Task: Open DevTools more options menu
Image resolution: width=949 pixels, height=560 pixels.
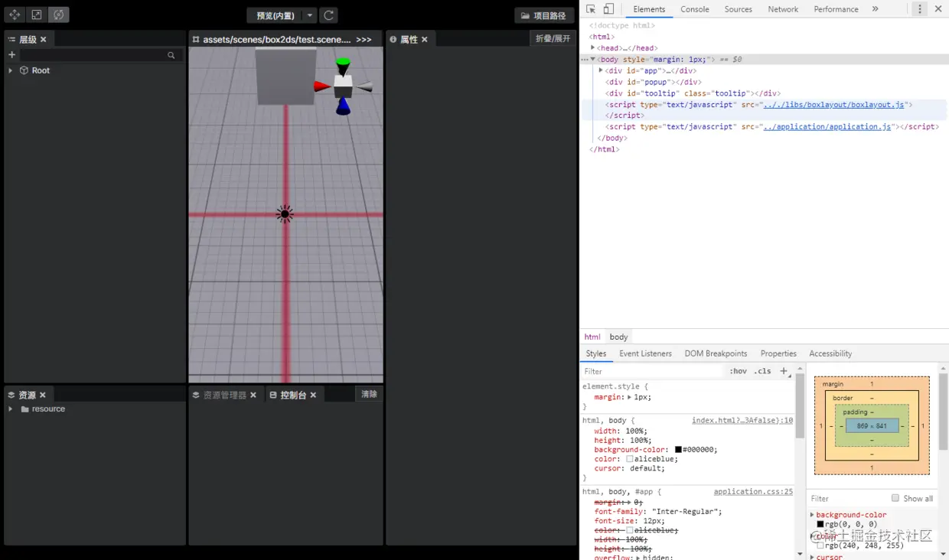Action: tap(920, 9)
